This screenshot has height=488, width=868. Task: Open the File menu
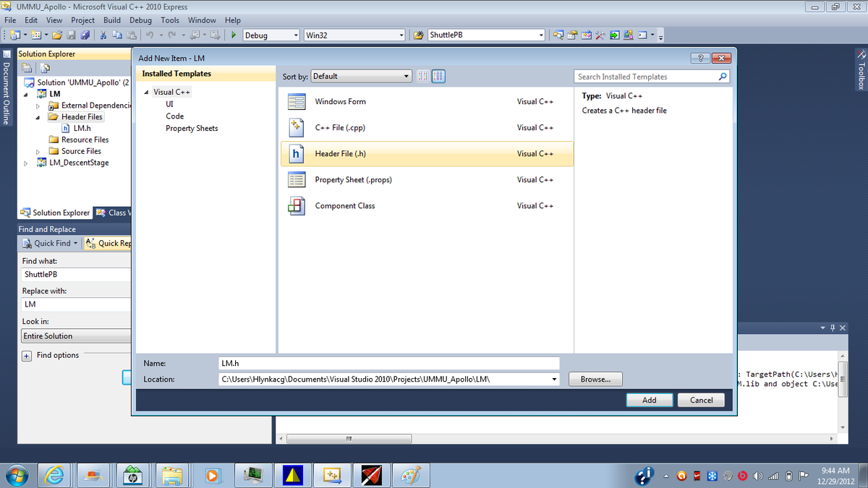pyautogui.click(x=11, y=20)
